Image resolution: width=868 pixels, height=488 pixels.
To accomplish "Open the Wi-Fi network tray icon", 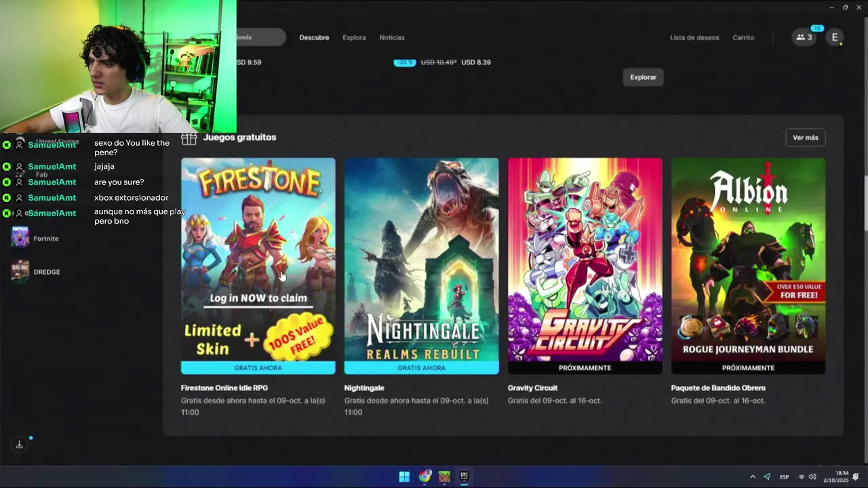I will (x=802, y=476).
